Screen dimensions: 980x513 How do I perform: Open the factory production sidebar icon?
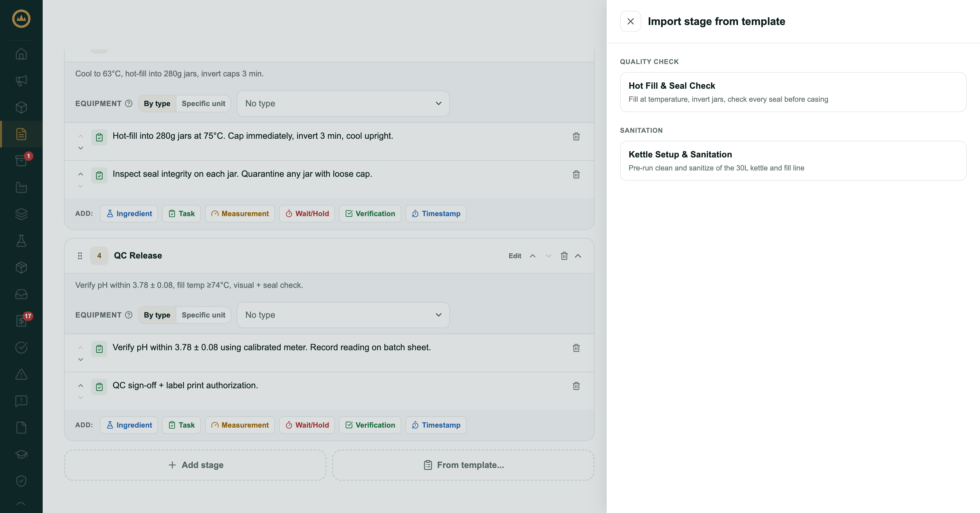(21, 187)
